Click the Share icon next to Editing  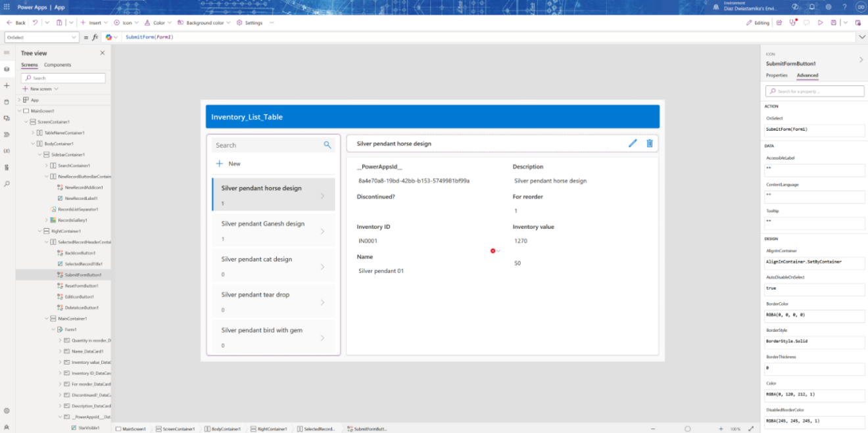(780, 22)
